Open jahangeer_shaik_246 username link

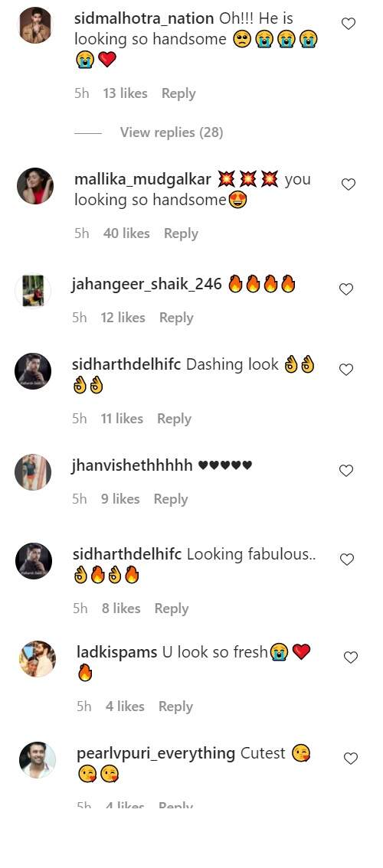[146, 285]
